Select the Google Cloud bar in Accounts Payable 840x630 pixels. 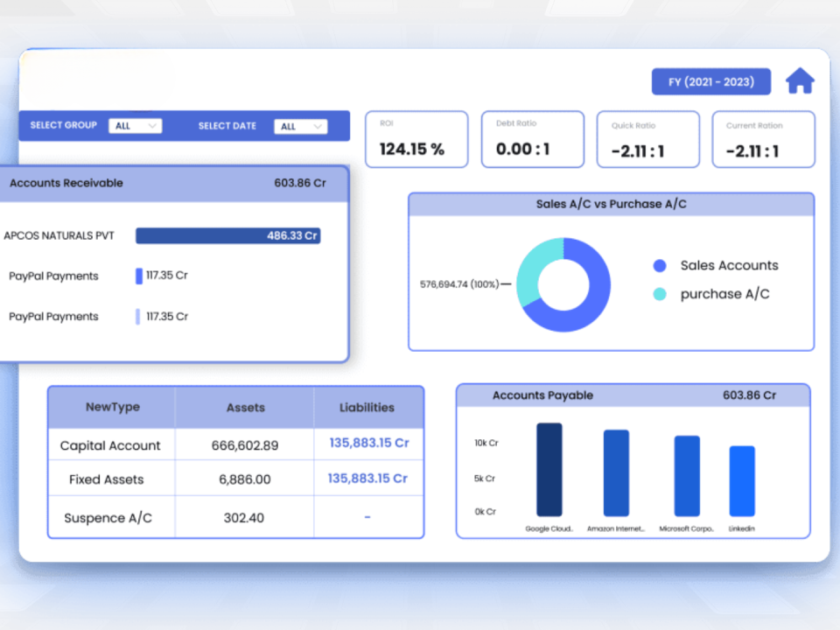549,470
